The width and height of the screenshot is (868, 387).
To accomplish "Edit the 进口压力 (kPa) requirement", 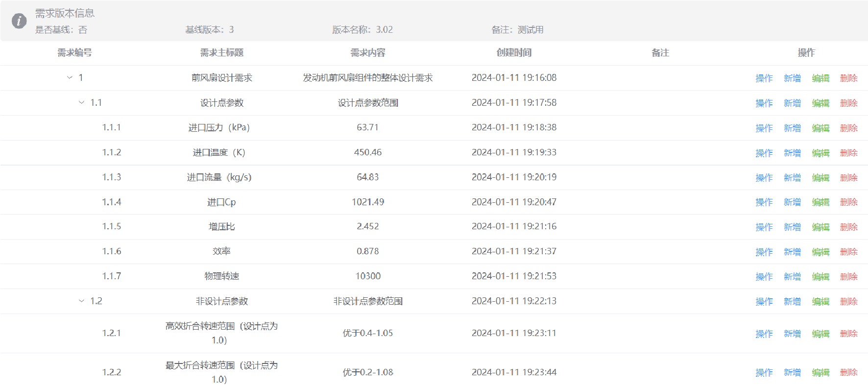I will click(x=820, y=128).
